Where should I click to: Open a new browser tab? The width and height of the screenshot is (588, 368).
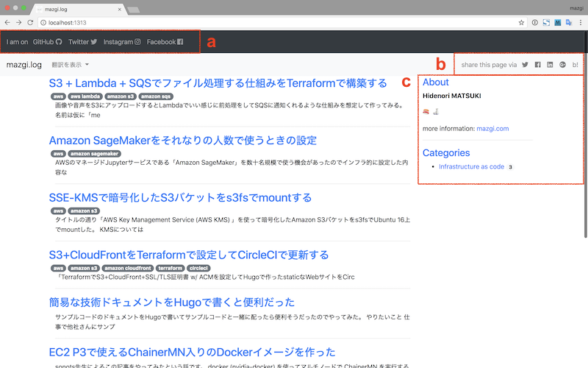coord(134,9)
